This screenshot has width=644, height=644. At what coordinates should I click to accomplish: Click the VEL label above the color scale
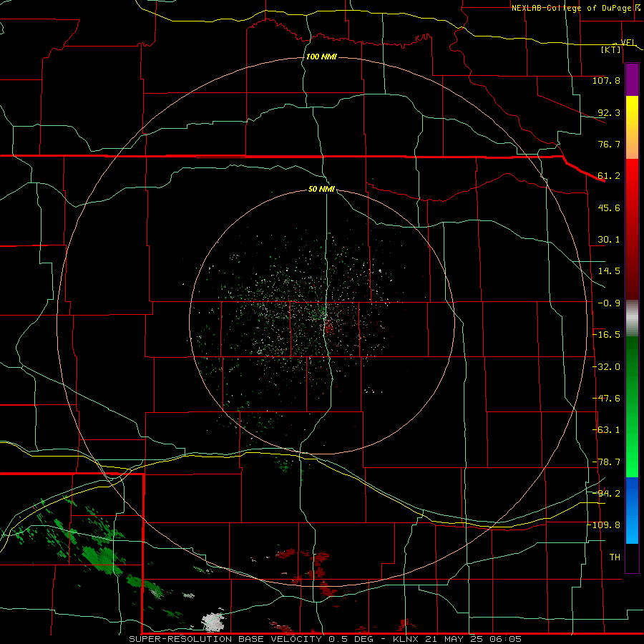628,43
